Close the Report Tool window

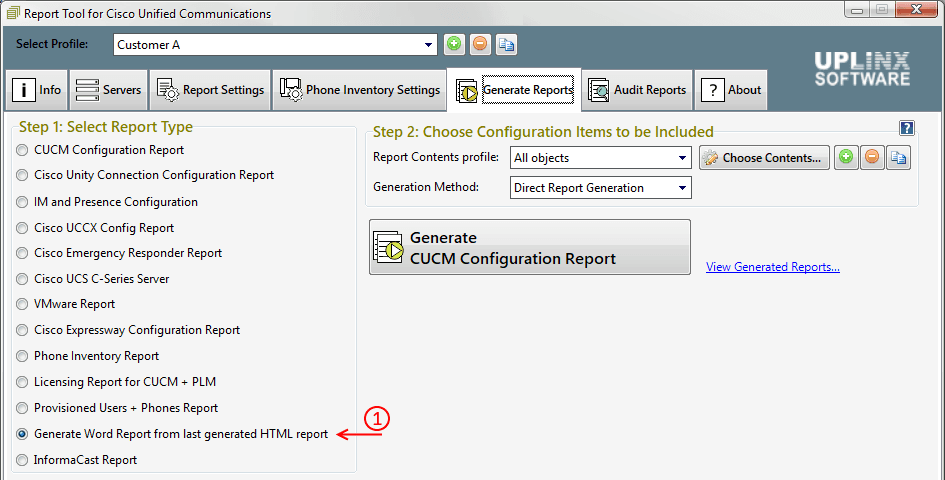[x=915, y=10]
